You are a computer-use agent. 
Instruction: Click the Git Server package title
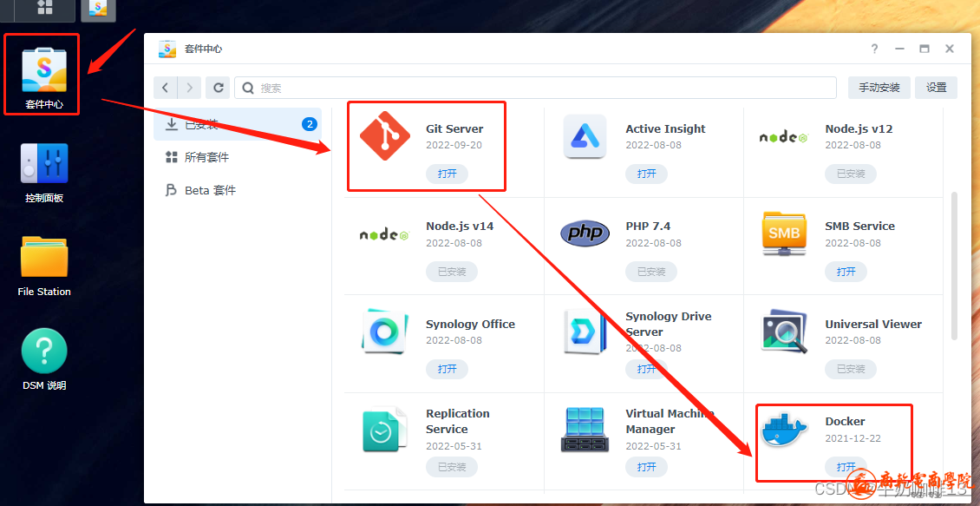point(454,128)
